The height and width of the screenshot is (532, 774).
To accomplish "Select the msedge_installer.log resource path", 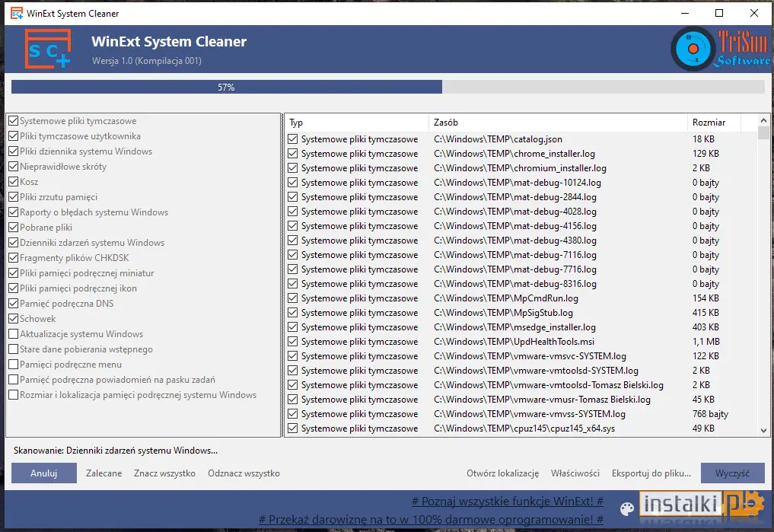I will pos(514,327).
